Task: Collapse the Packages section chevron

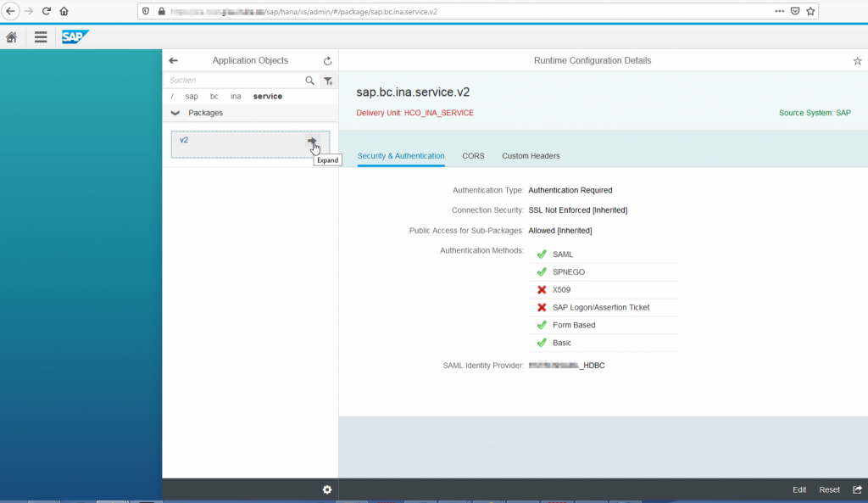Action: pos(175,113)
